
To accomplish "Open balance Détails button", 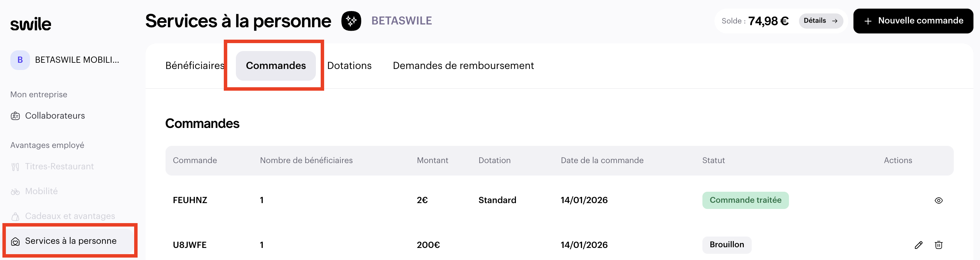I will [820, 21].
